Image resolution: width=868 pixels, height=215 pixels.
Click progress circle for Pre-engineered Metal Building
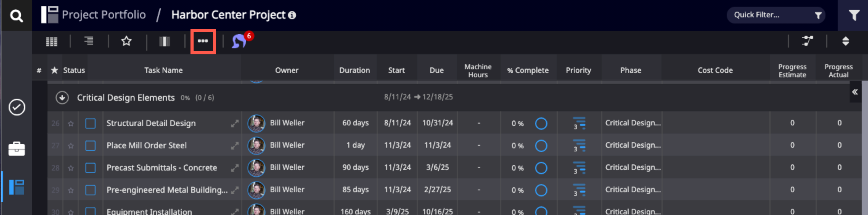[541, 190]
